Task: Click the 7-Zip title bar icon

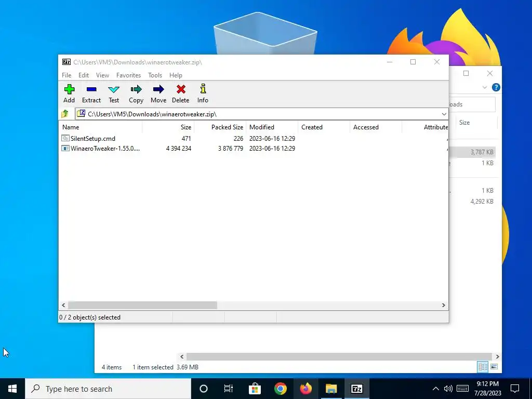Action: [x=66, y=62]
